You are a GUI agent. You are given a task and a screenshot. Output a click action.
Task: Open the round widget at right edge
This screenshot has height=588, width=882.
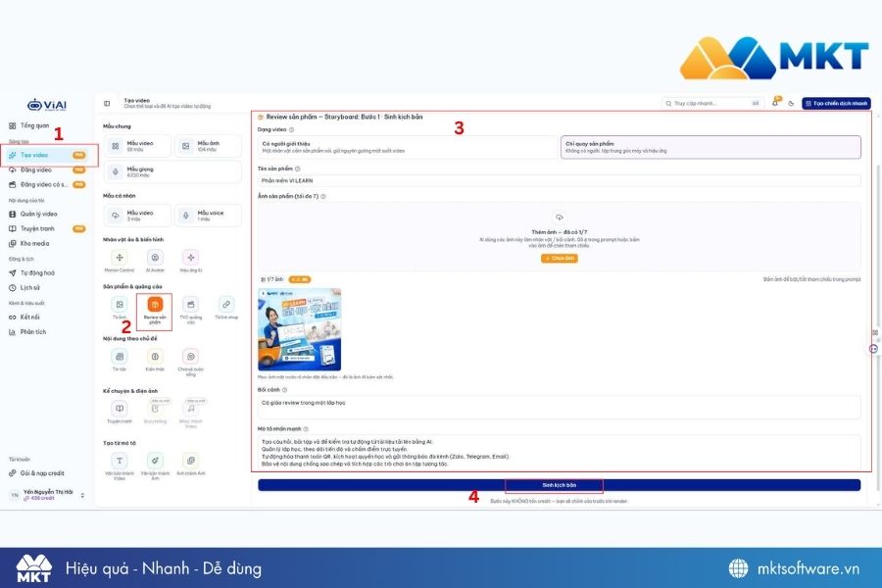[873, 349]
